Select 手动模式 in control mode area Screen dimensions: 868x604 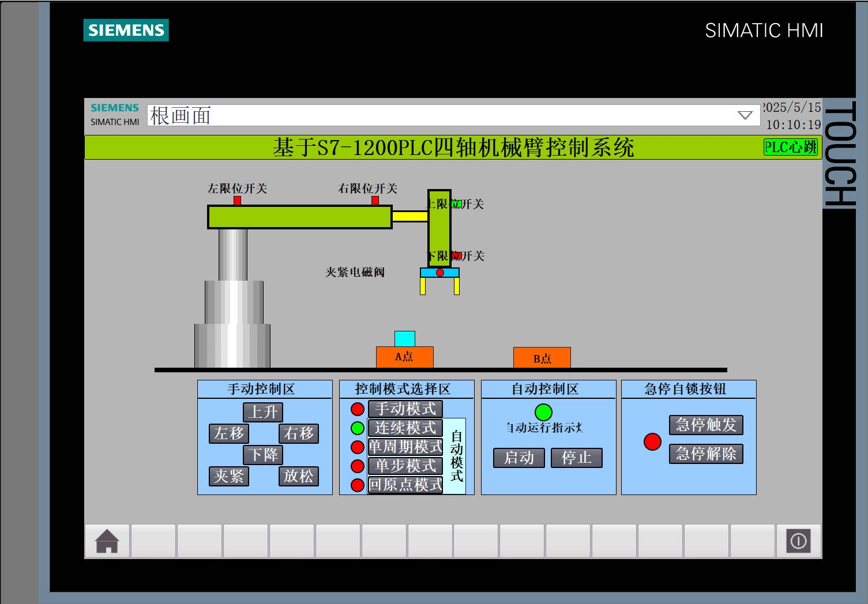405,409
